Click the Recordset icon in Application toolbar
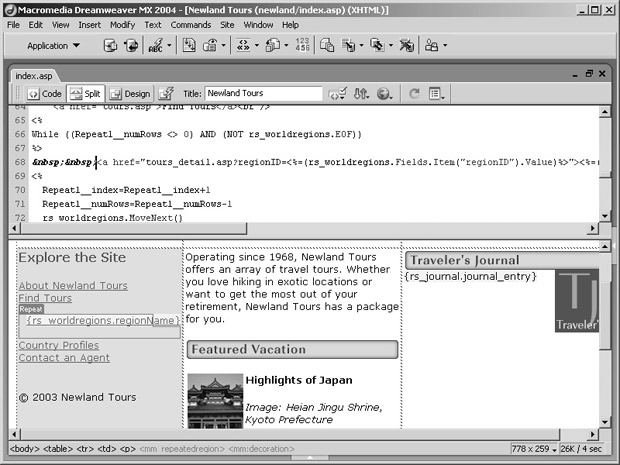620x465 pixels. (x=110, y=46)
